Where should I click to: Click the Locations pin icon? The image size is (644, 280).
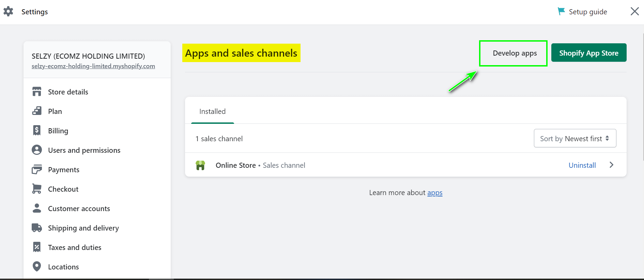pos(37,267)
